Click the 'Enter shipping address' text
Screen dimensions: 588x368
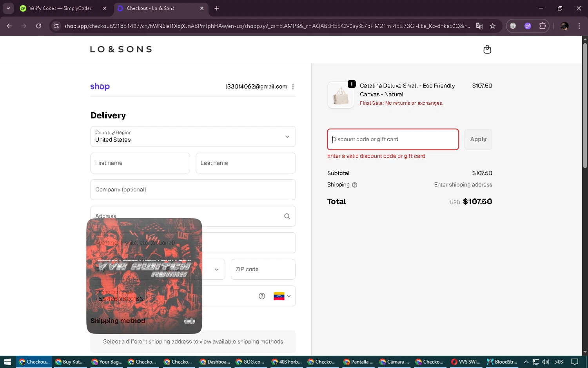pos(463,185)
